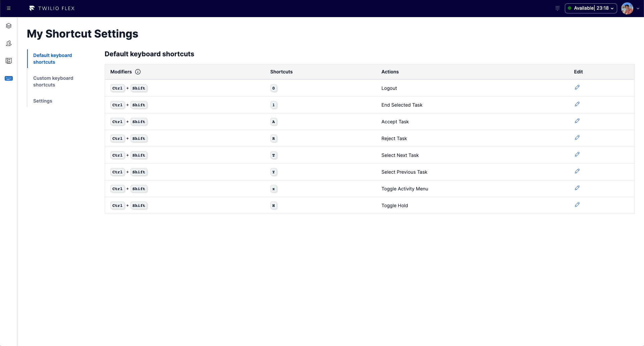Edit the Select Previous Task shortcut
The height and width of the screenshot is (346, 644).
577,171
